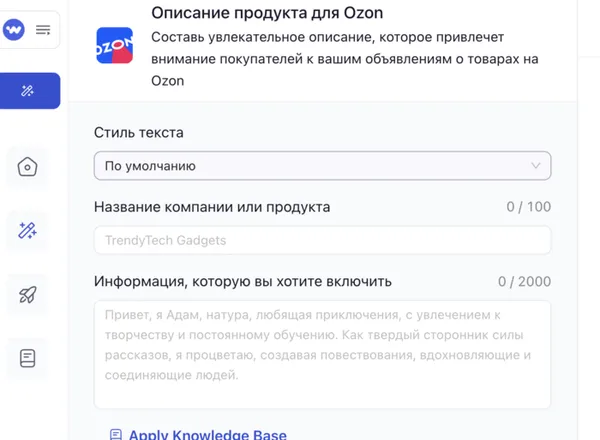The height and width of the screenshot is (440, 600).
Task: Click the heading Описание продукта для Ozon
Action: click(267, 14)
